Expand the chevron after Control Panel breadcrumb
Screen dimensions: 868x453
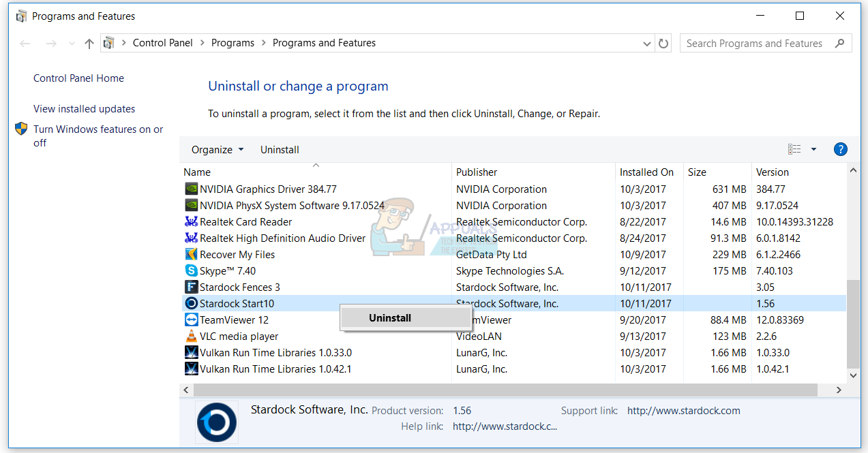(x=203, y=43)
